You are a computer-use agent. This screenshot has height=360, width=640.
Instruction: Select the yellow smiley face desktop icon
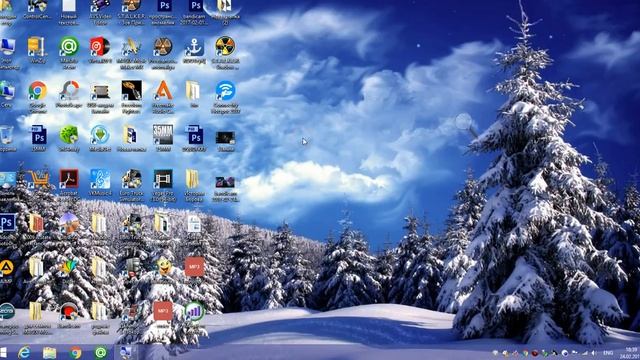[x=164, y=267]
